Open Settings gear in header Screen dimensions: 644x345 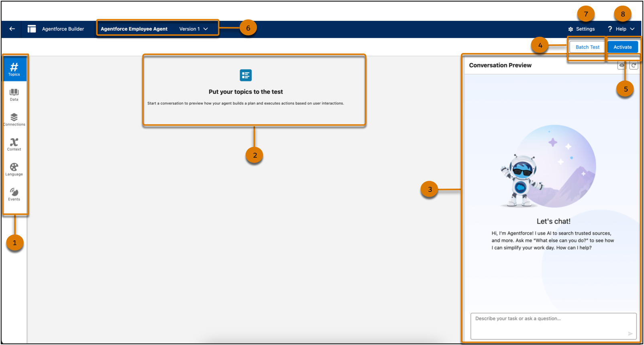pyautogui.click(x=571, y=29)
